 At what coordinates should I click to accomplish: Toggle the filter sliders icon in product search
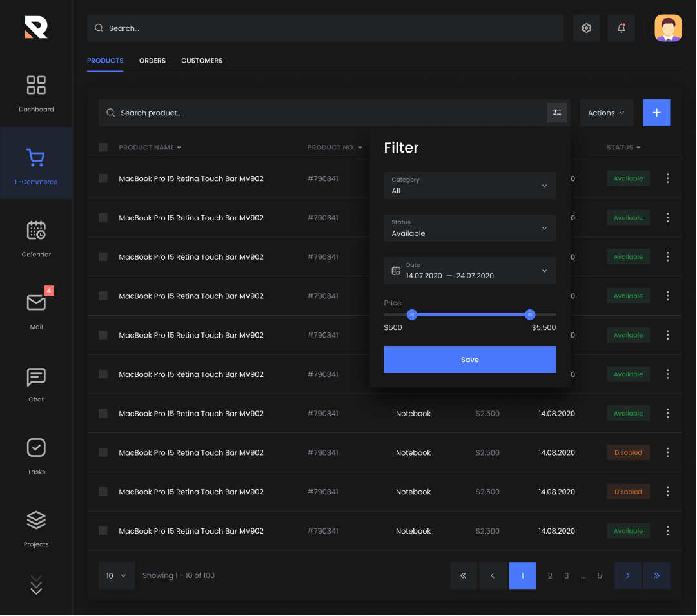[x=557, y=113]
